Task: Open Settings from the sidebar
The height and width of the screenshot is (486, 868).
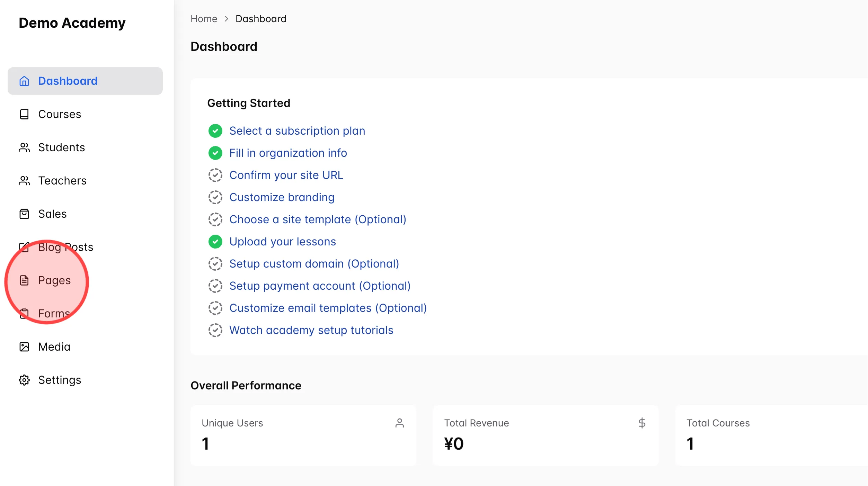Action: tap(85, 380)
